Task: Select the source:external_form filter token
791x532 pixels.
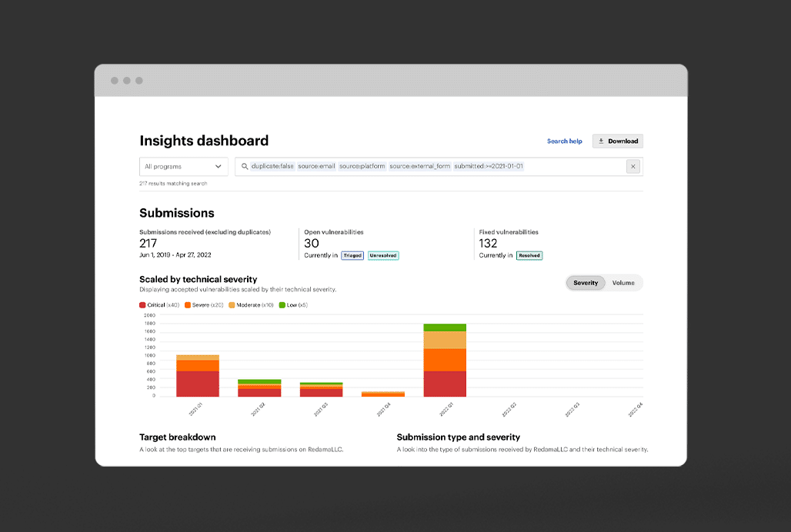Action: (419, 167)
